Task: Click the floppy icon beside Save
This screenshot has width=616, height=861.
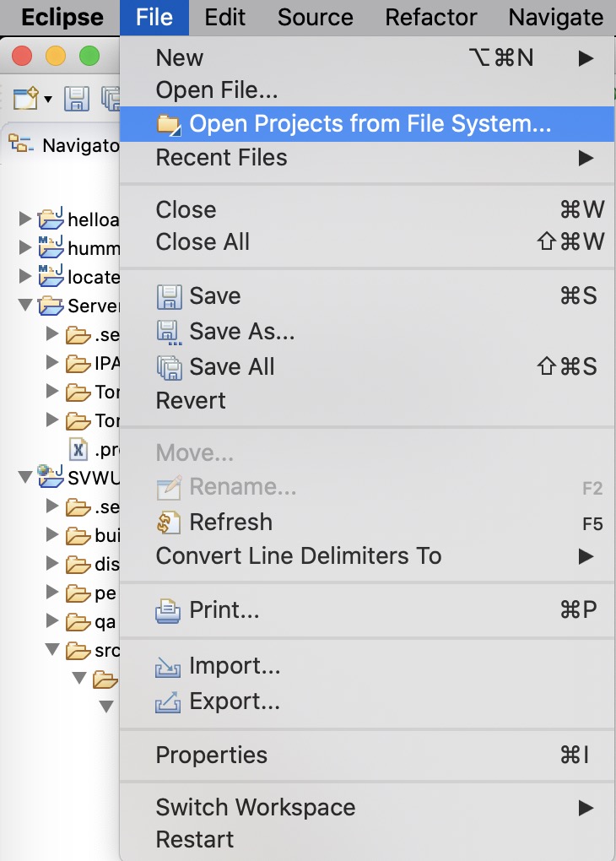Action: pos(169,296)
